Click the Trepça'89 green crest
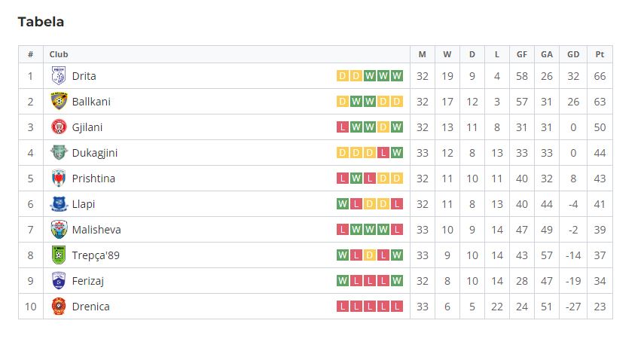 (59, 255)
